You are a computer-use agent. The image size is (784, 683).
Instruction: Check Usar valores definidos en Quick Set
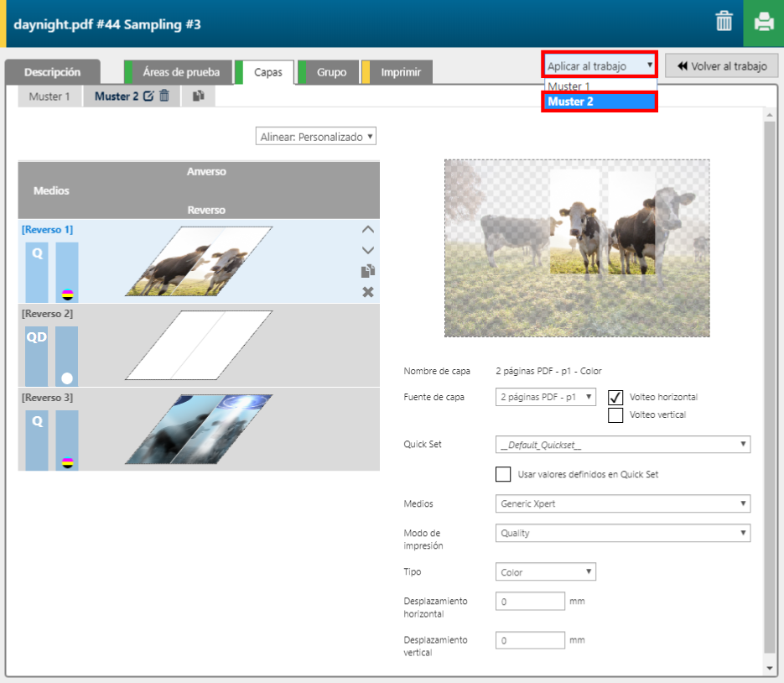pyautogui.click(x=503, y=474)
